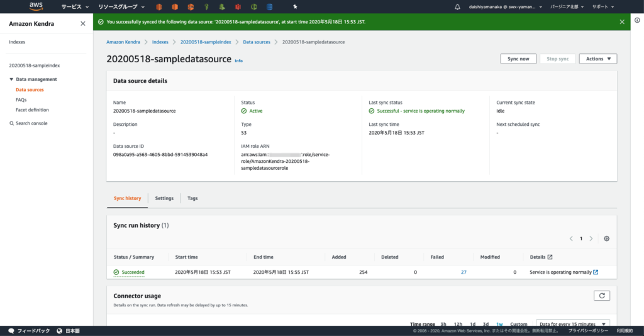Image resolution: width=644 pixels, height=336 pixels.
Task: Click the pin icon in AWS toolbar
Action: [294, 7]
